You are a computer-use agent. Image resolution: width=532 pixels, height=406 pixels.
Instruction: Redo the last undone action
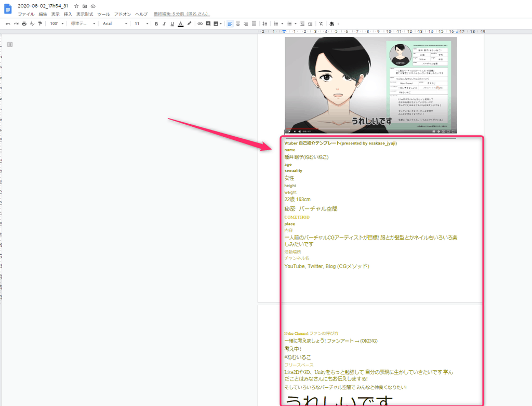tap(16, 24)
